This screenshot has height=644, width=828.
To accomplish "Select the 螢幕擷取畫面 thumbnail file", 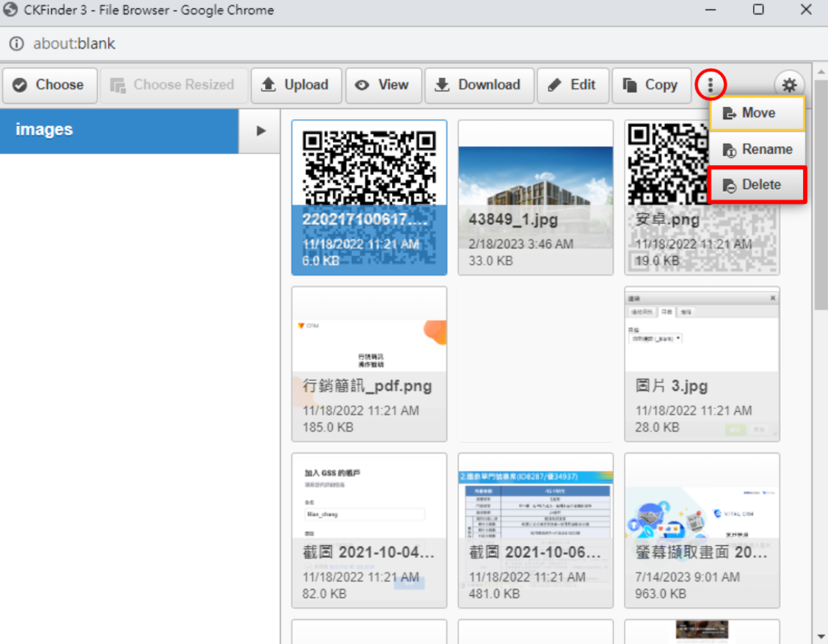I will point(702,530).
